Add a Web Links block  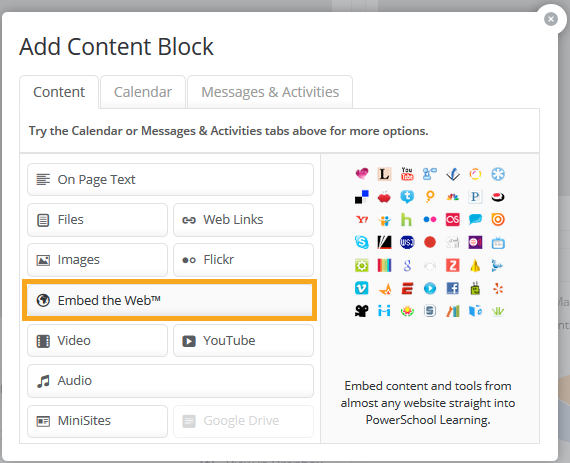click(243, 220)
